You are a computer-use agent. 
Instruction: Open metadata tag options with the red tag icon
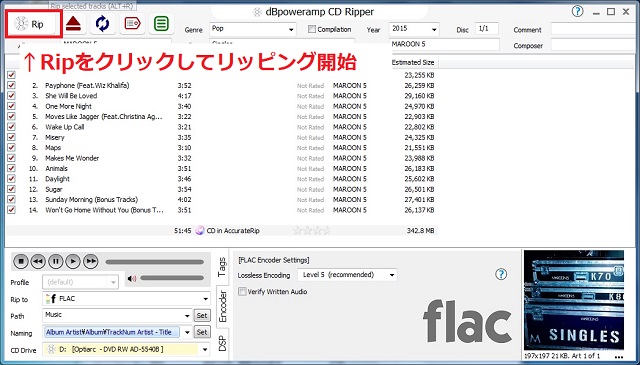132,24
